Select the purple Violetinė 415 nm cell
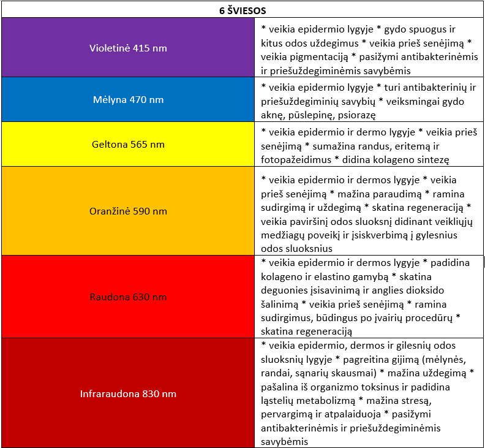The width and height of the screenshot is (485, 448). (x=128, y=48)
